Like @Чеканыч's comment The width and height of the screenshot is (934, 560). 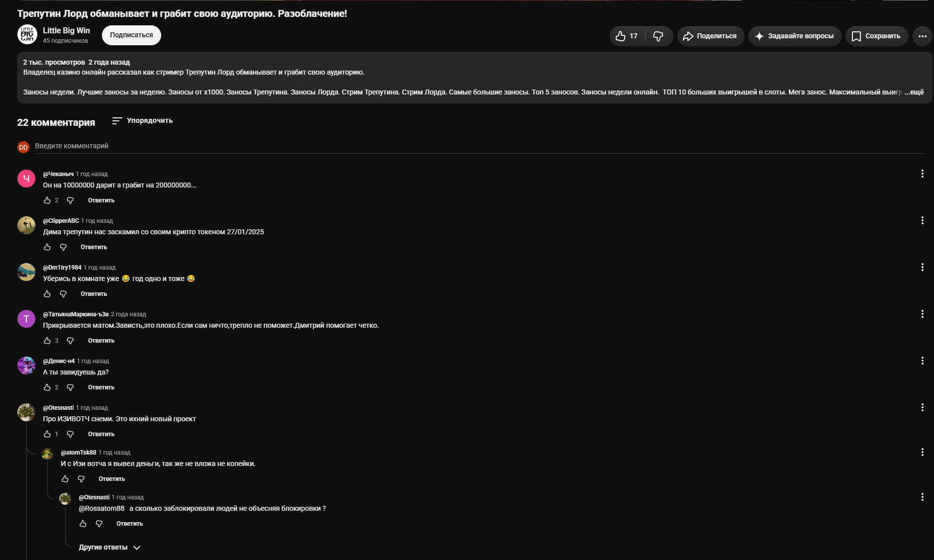coord(47,200)
